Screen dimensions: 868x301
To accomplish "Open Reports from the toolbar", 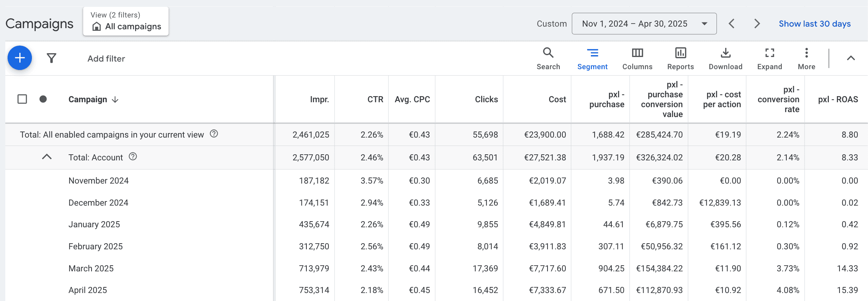I will 680,59.
